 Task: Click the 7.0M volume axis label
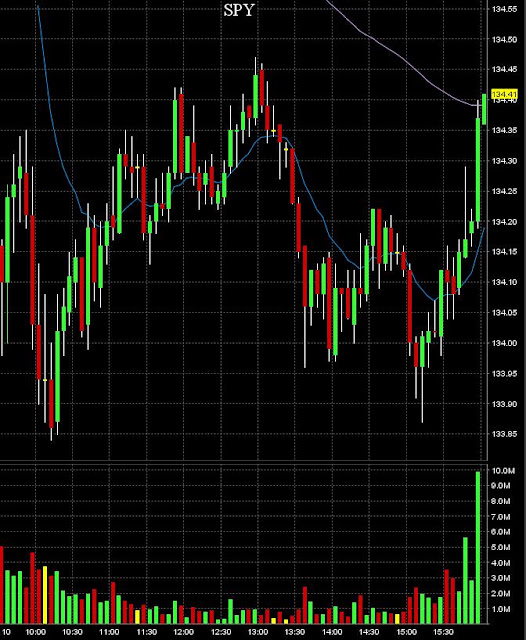click(x=501, y=517)
